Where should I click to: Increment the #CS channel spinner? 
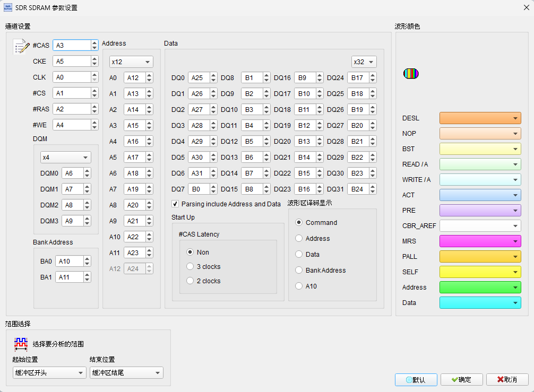point(94,91)
